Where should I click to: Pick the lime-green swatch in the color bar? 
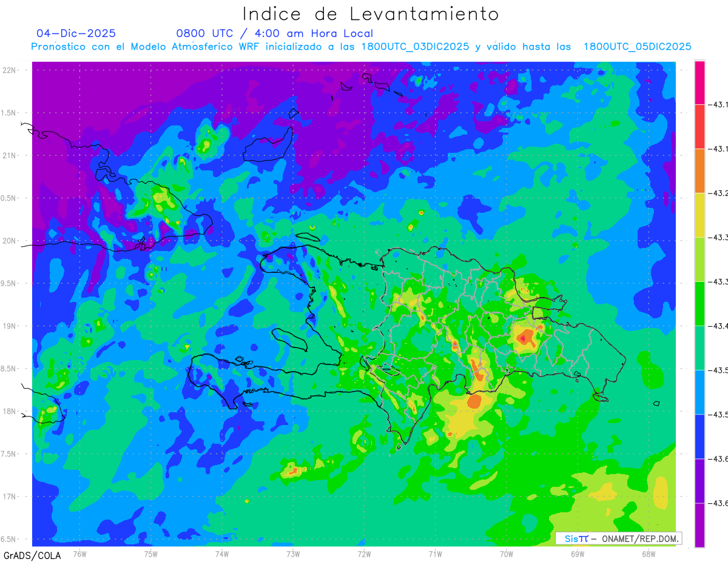[x=699, y=259]
